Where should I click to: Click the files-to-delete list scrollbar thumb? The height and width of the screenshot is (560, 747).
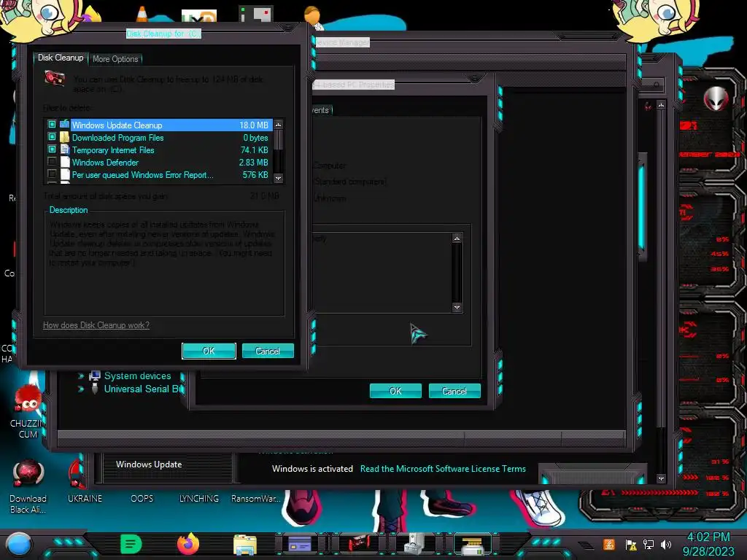coord(279,140)
